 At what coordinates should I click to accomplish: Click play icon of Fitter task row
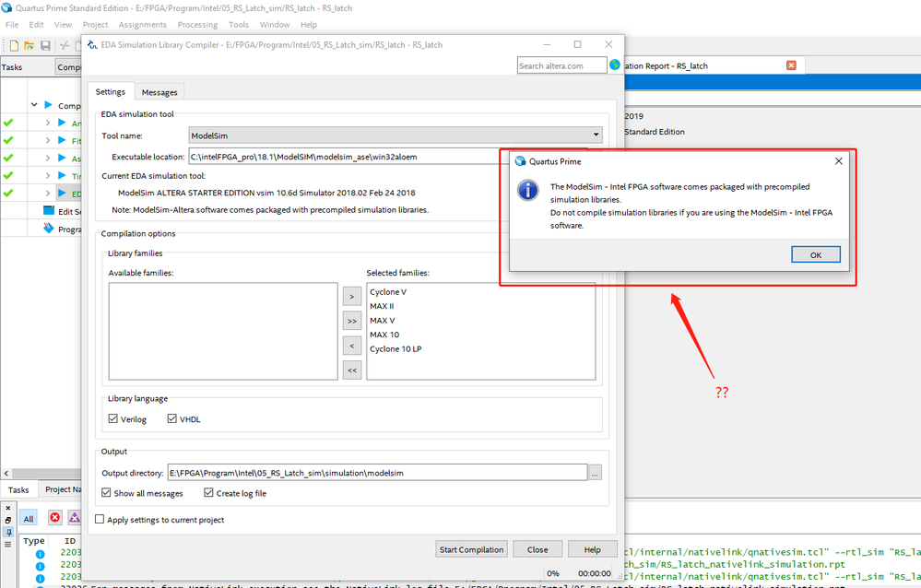[62, 140]
